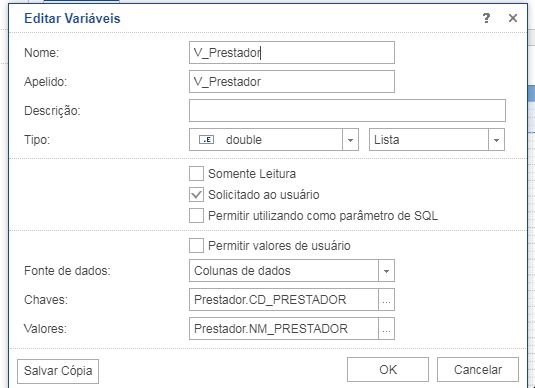Click the Nome input field
Screen dimensions: 535x388
292,53
